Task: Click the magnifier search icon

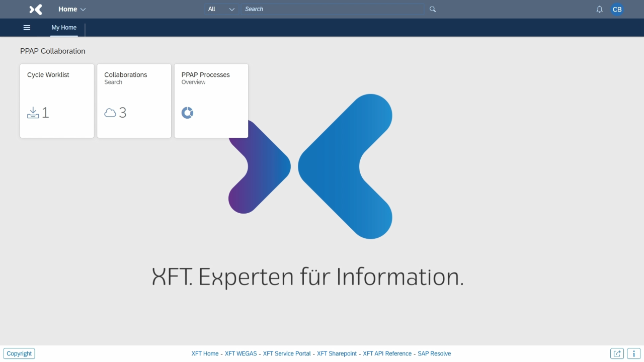Action: coord(433,9)
